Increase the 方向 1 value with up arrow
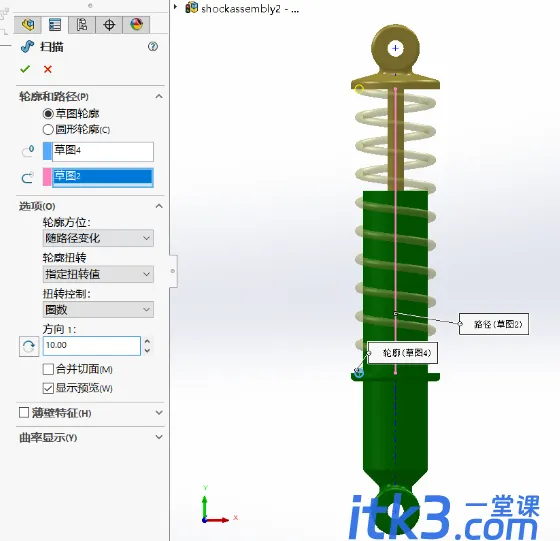This screenshot has height=541, width=560. 148,341
